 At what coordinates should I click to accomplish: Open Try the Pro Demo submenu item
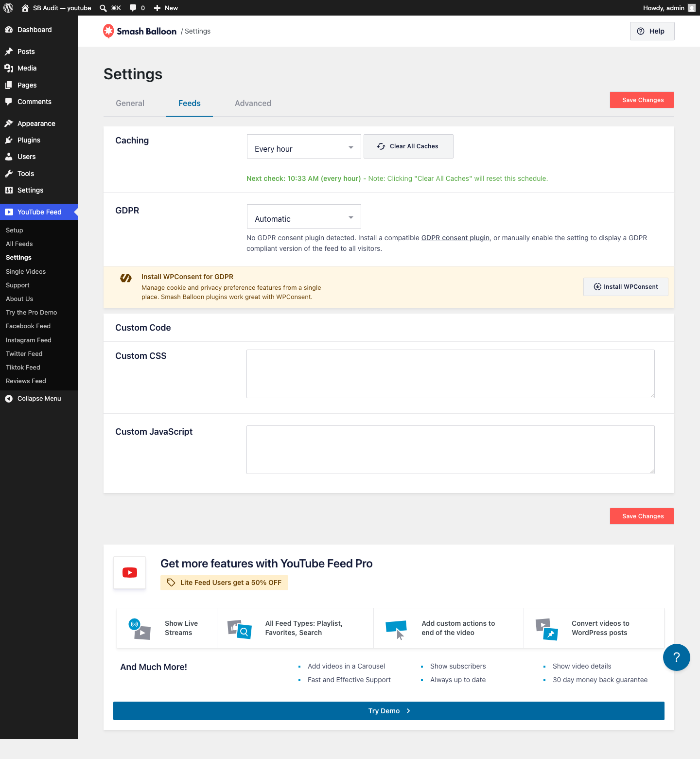pos(32,312)
